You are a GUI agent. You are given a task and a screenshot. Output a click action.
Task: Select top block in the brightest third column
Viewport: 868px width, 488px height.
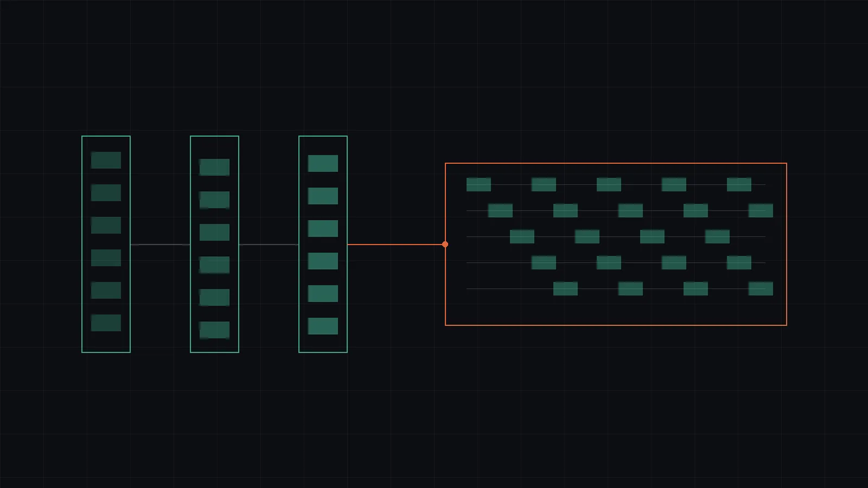tap(323, 163)
